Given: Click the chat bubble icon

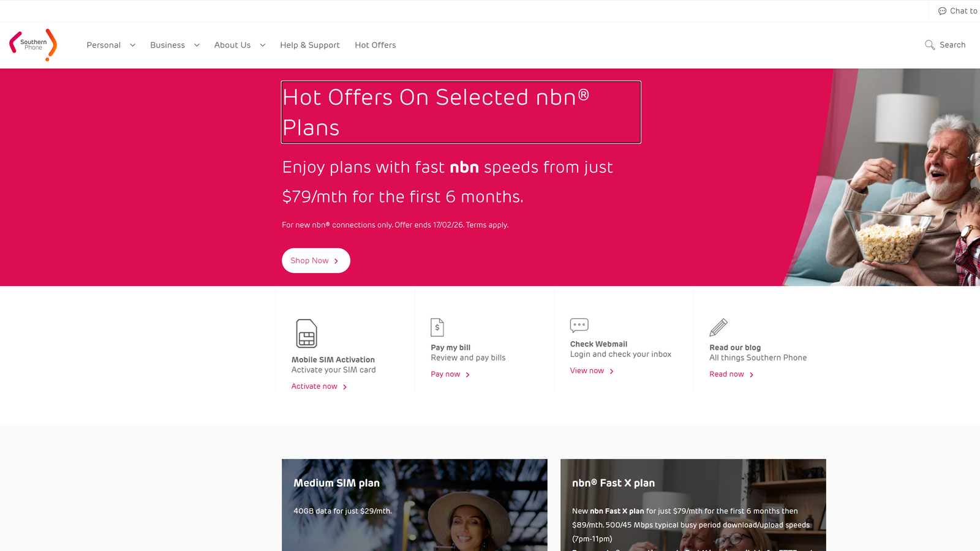Looking at the screenshot, I should [942, 11].
